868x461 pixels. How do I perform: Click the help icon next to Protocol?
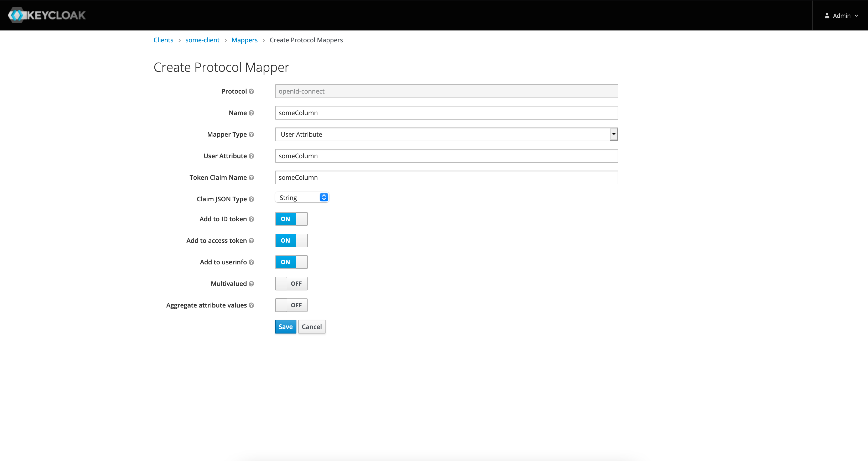click(251, 91)
